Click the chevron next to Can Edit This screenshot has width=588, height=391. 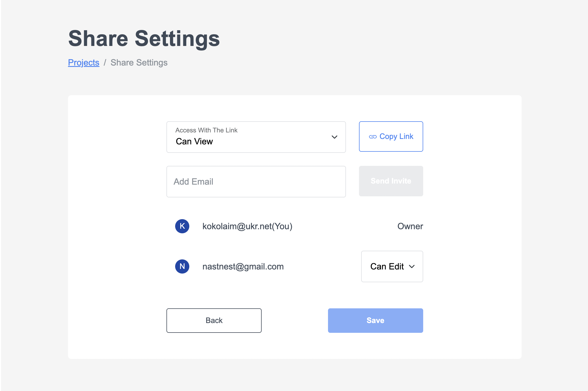tap(412, 266)
